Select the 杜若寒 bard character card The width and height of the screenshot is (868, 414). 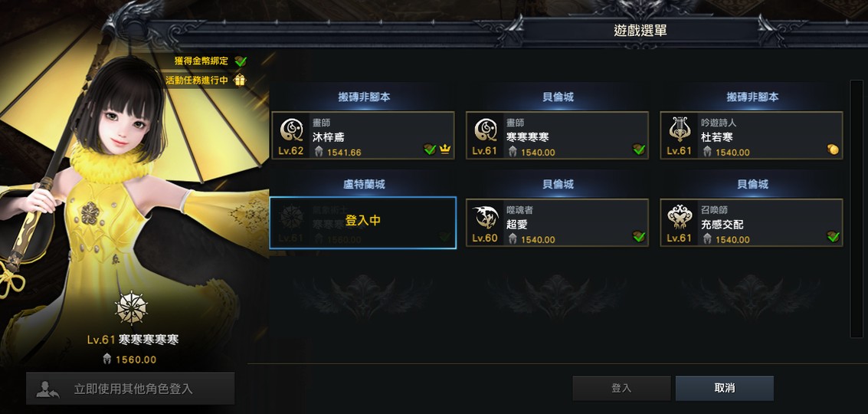752,135
